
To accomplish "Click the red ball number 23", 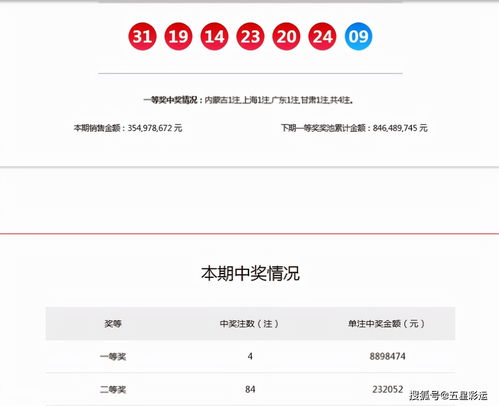I will coord(250,36).
